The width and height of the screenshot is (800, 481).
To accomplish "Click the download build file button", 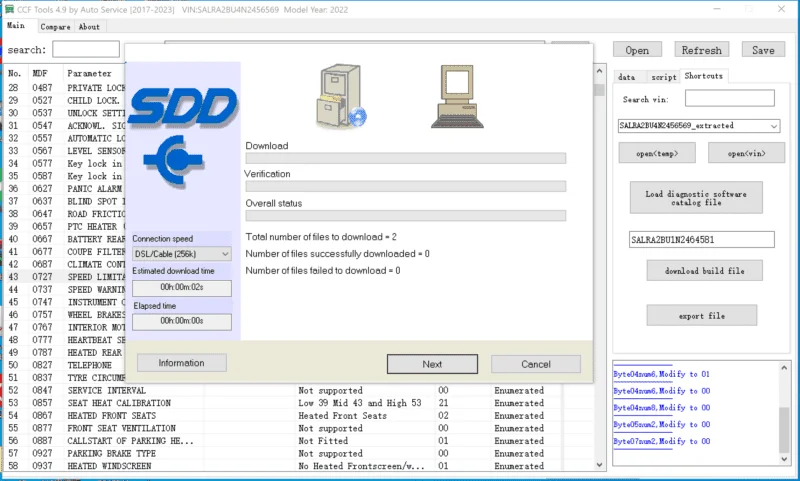I will (x=705, y=271).
